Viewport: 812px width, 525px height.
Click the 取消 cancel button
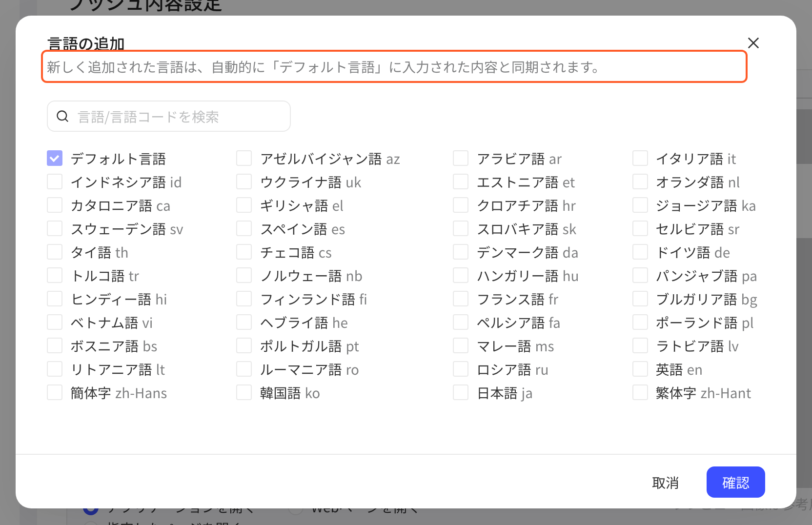(665, 483)
